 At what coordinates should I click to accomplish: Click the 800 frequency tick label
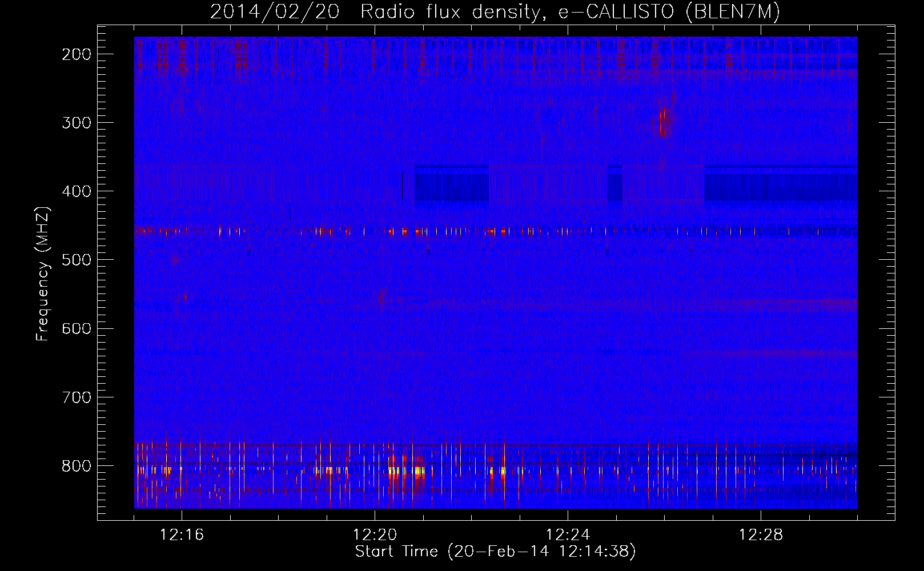pos(76,465)
